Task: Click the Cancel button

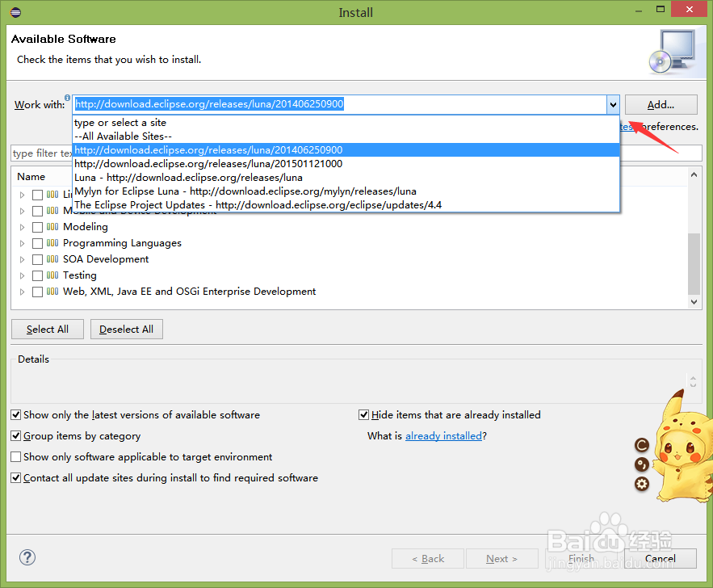Action: [661, 558]
